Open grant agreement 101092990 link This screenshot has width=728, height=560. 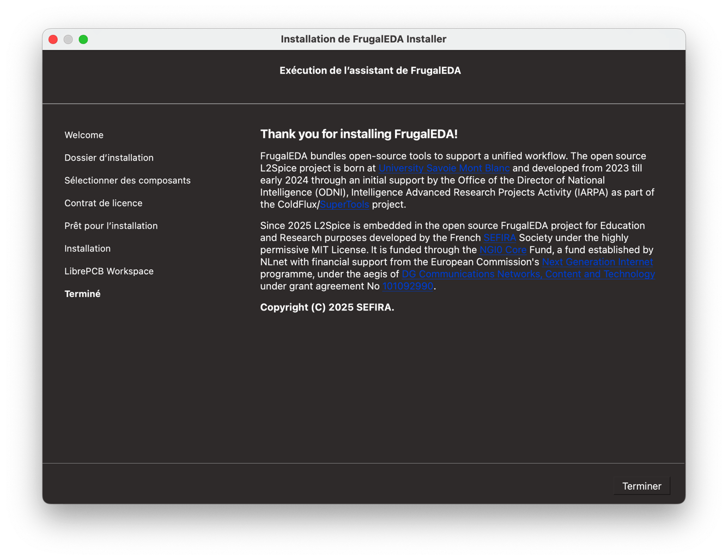(x=408, y=287)
